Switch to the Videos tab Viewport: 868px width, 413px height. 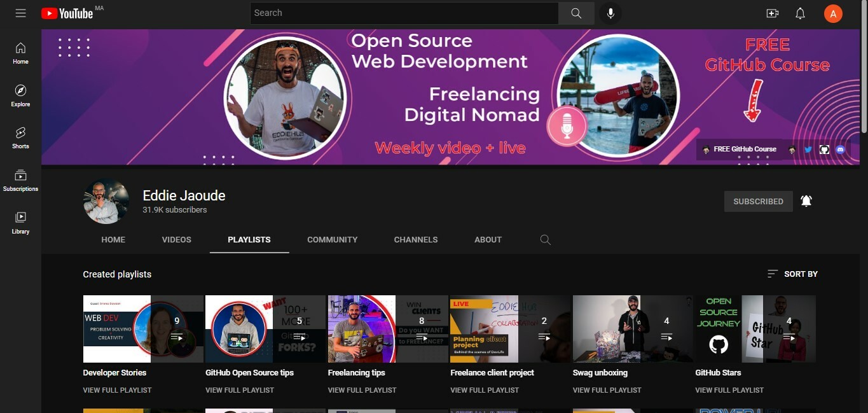pyautogui.click(x=177, y=240)
